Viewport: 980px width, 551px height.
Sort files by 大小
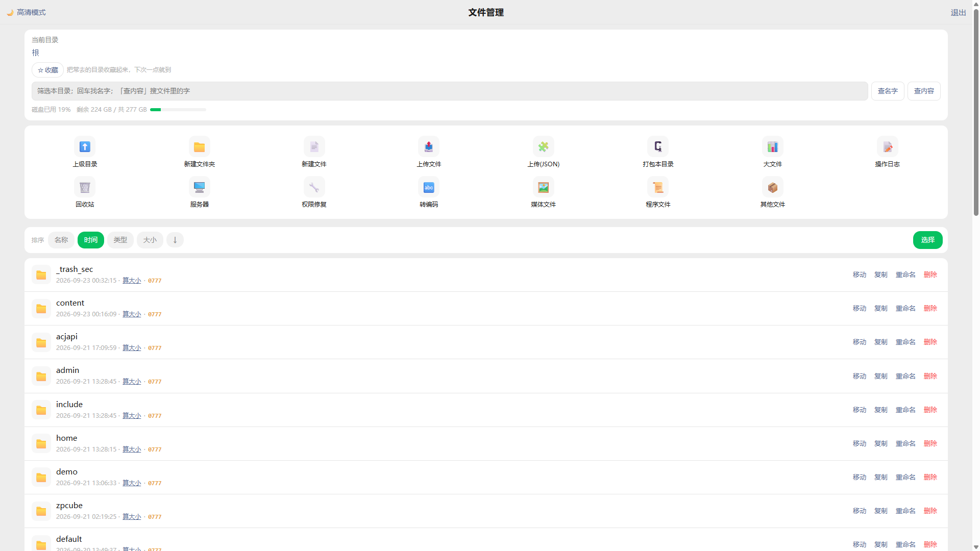click(x=150, y=240)
